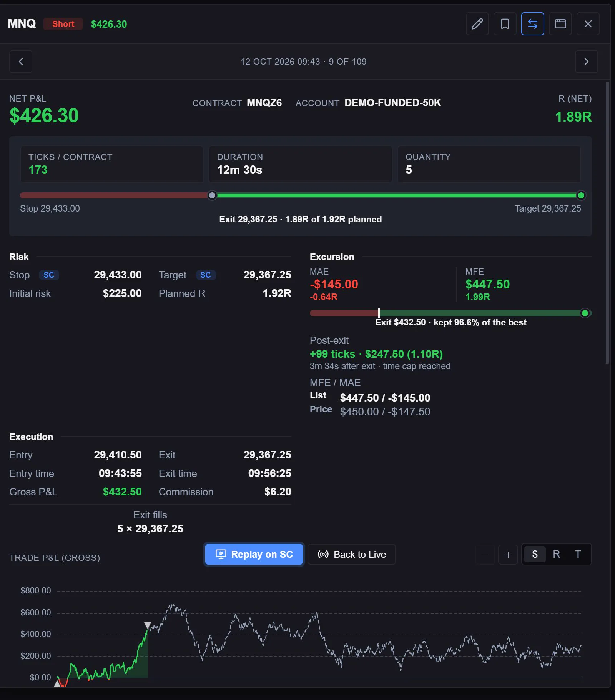Click the 1.89R net R value
Screen dimensions: 615x700
pos(573,117)
